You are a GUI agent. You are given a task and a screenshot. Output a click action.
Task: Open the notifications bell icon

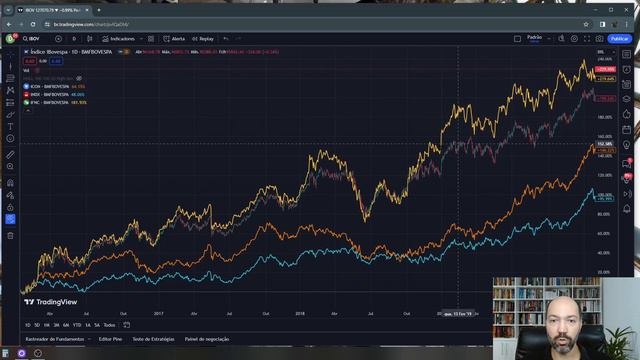(627, 209)
